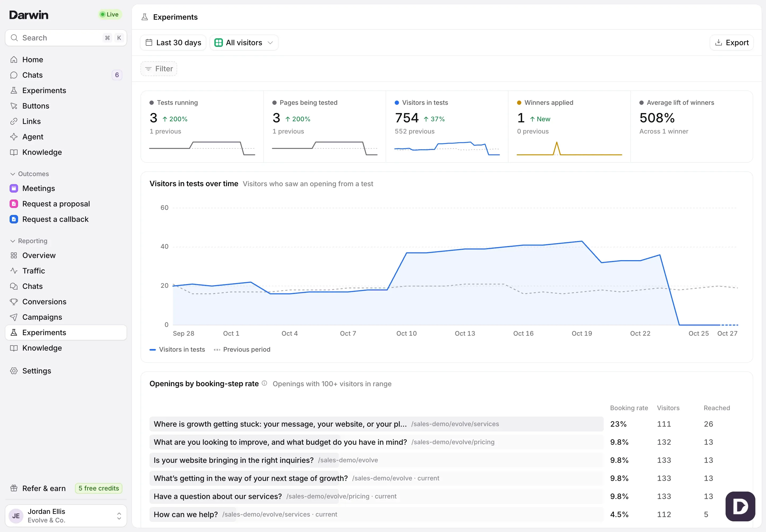This screenshot has width=766, height=532.
Task: Open the Chats report under Reporting
Action: 66,286
